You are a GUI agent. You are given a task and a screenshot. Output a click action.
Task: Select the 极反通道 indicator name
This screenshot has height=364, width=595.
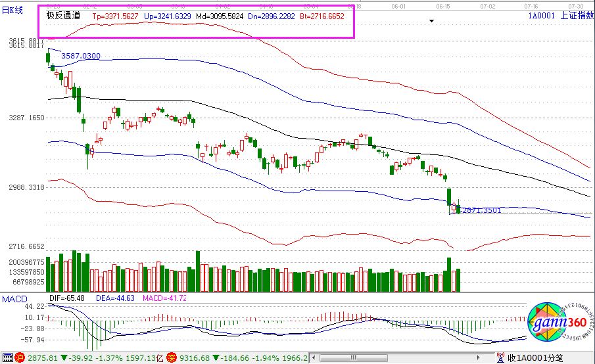pos(62,14)
